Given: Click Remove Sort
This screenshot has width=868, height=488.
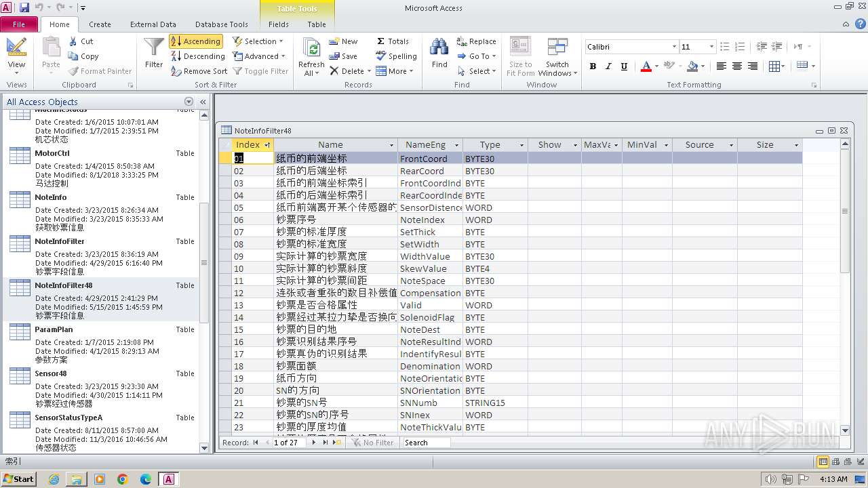Looking at the screenshot, I should (199, 71).
